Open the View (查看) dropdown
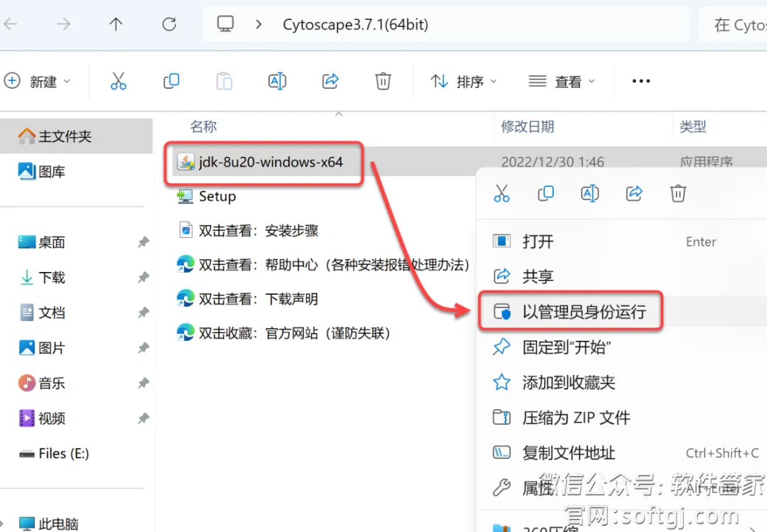Image resolution: width=767 pixels, height=532 pixels. point(562,81)
